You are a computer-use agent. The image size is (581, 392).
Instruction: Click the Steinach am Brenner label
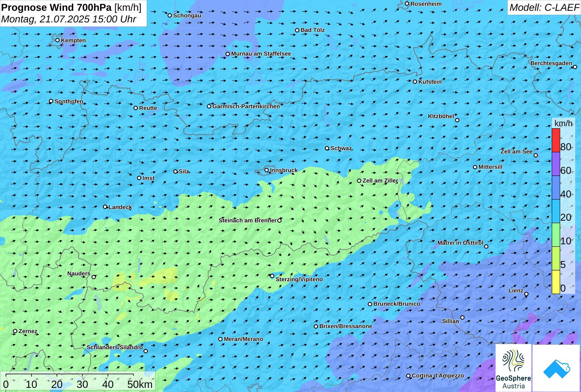[247, 220]
